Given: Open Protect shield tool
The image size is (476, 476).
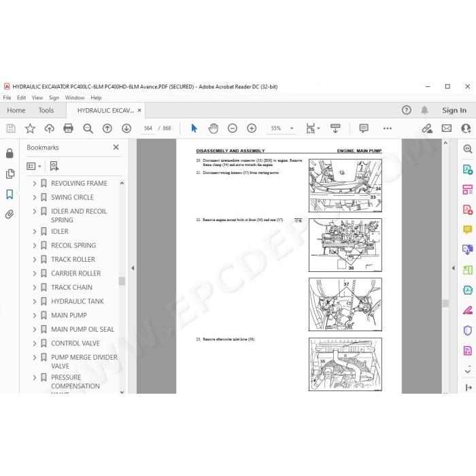Looking at the screenshot, I should coord(468,330).
